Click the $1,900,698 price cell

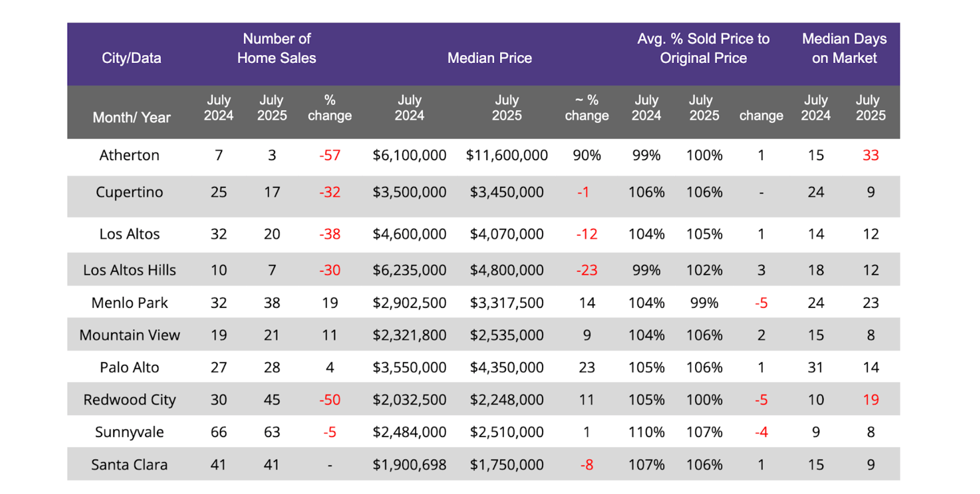pyautogui.click(x=409, y=465)
